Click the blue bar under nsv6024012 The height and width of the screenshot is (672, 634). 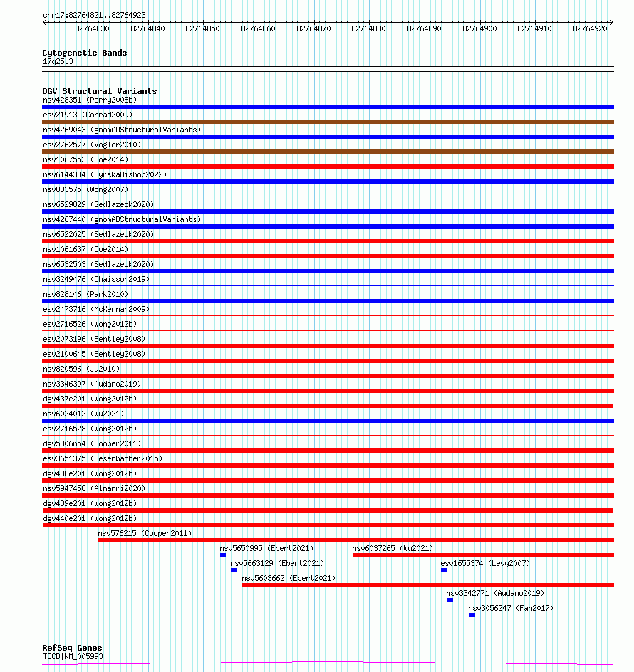tap(328, 421)
